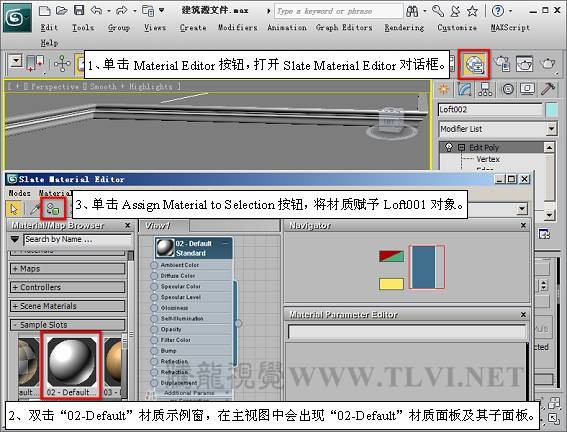Open the Modes menu in Slate editor

(x=19, y=193)
